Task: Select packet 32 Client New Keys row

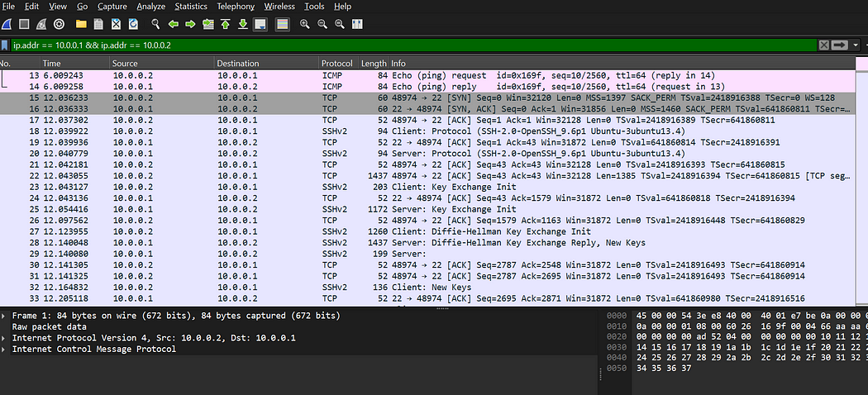Action: (x=427, y=287)
